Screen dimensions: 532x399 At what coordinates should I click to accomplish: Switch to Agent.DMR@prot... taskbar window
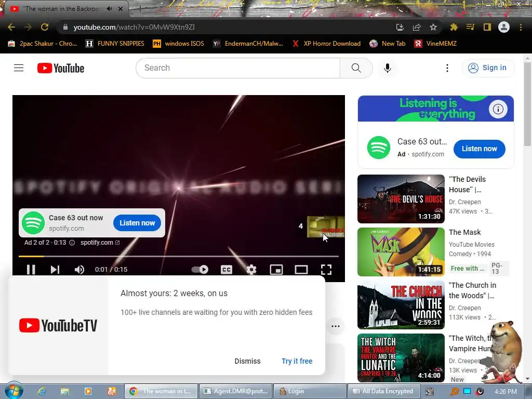point(235,391)
